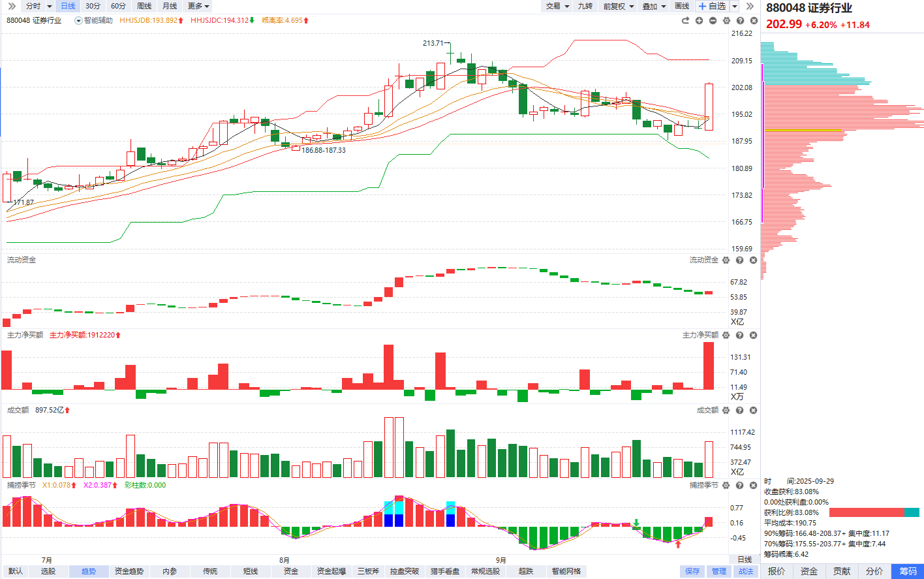Add stock via 自选 button
Screen dimensions: 924x579
point(712,6)
